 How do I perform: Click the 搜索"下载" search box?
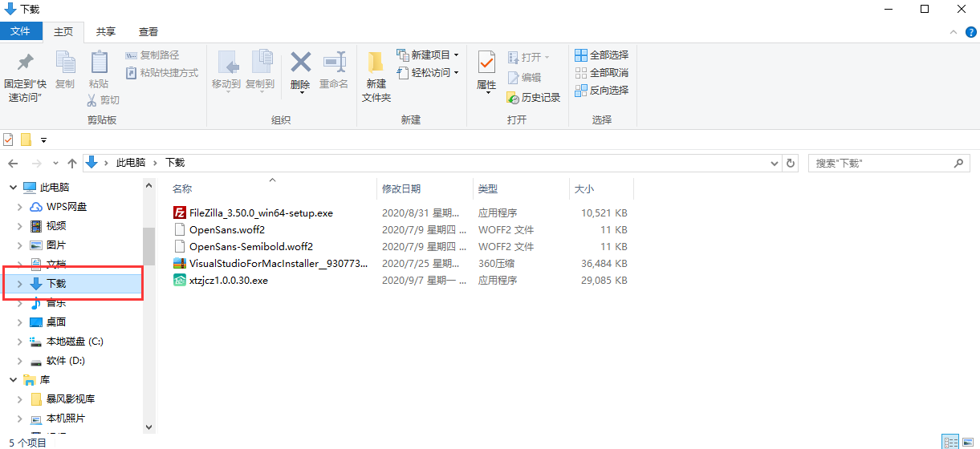(x=881, y=163)
